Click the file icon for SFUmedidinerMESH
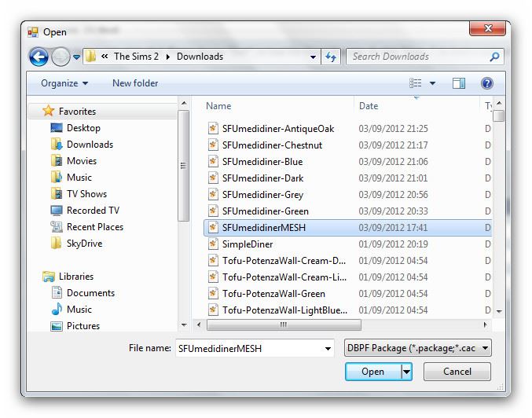 click(x=213, y=227)
